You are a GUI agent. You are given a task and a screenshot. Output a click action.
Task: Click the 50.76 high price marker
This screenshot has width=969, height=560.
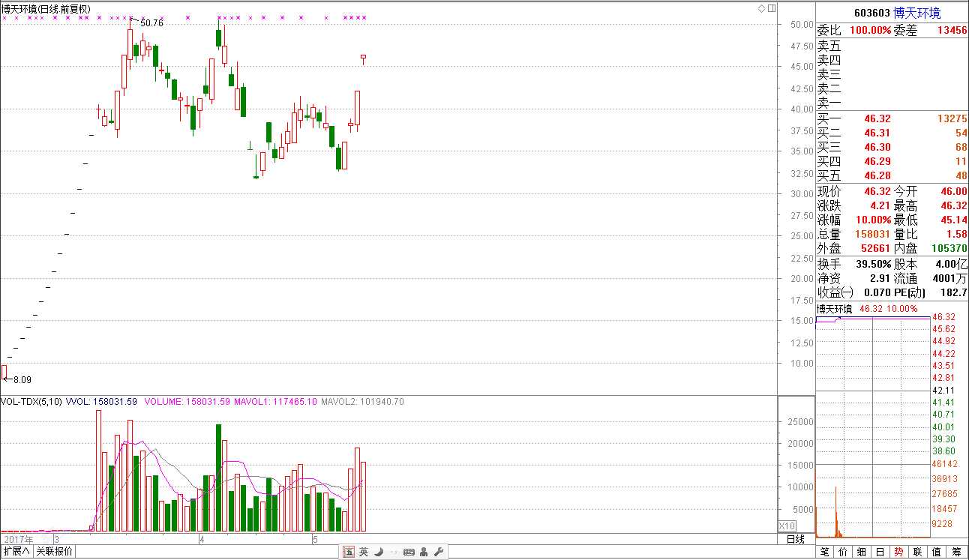pyautogui.click(x=151, y=23)
